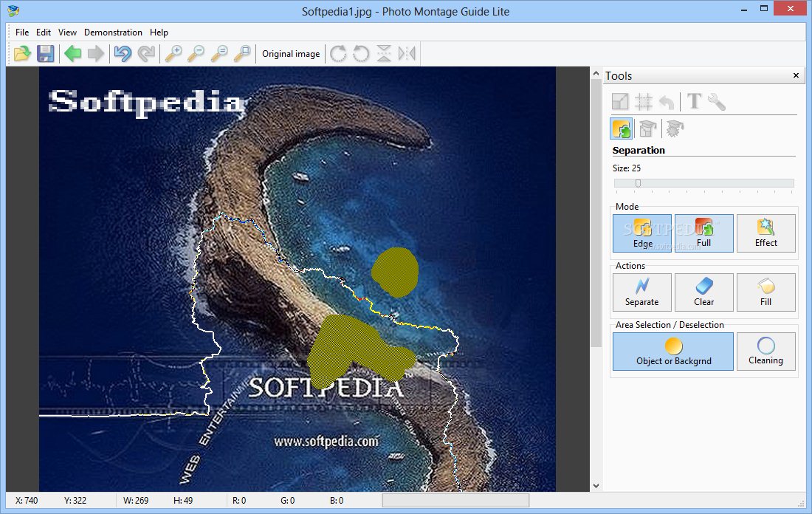
Task: Minimize the Photo Montage Guide window
Action: coord(744,10)
